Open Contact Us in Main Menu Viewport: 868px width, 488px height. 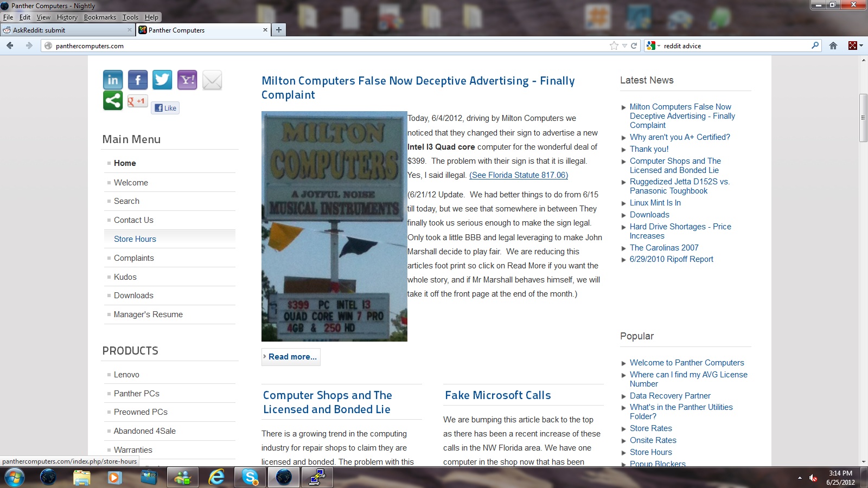[x=133, y=220]
